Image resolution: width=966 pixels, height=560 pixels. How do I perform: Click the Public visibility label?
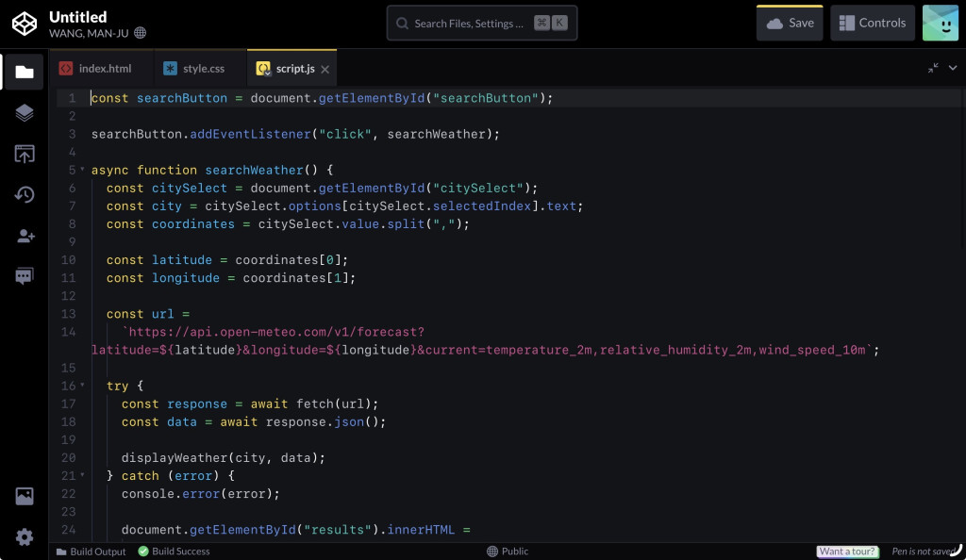514,552
